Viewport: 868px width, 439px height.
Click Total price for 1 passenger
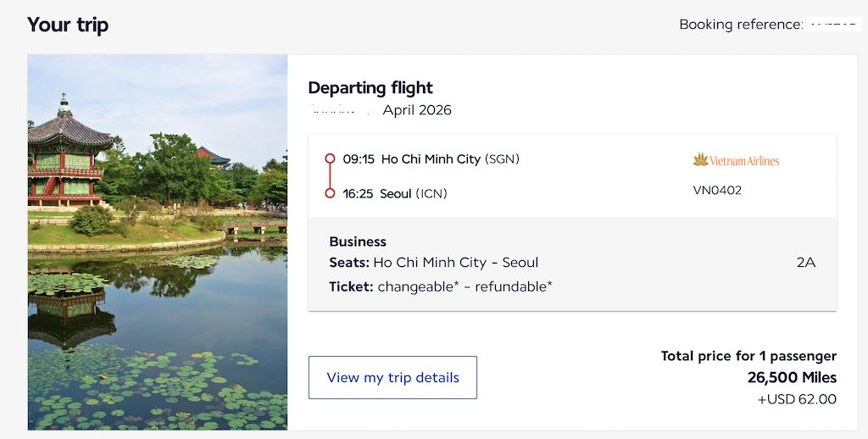coord(748,356)
